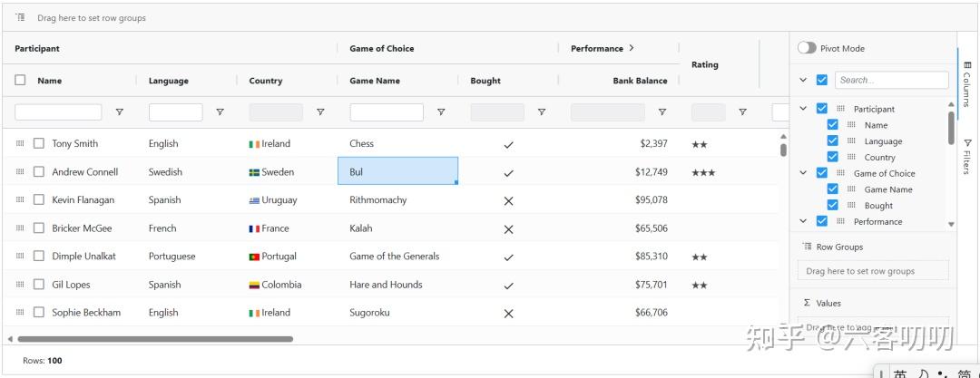Expand the Performance column group header arrow

[632, 48]
